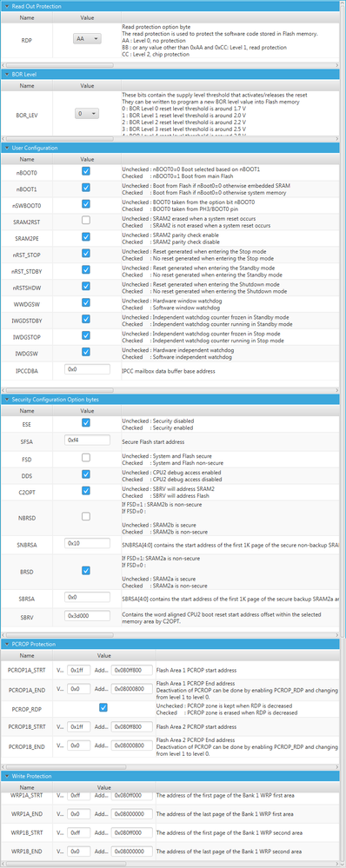Edit the WRP1A_END value field

coord(78,814)
